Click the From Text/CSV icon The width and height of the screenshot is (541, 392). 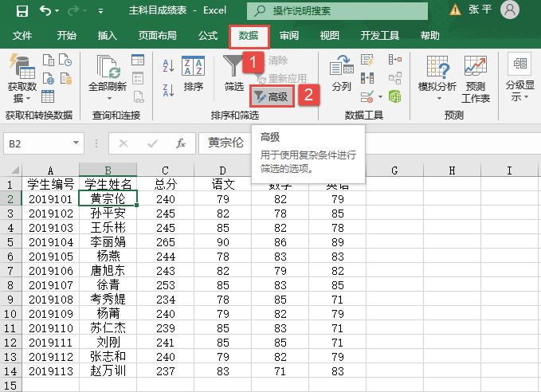[x=49, y=60]
